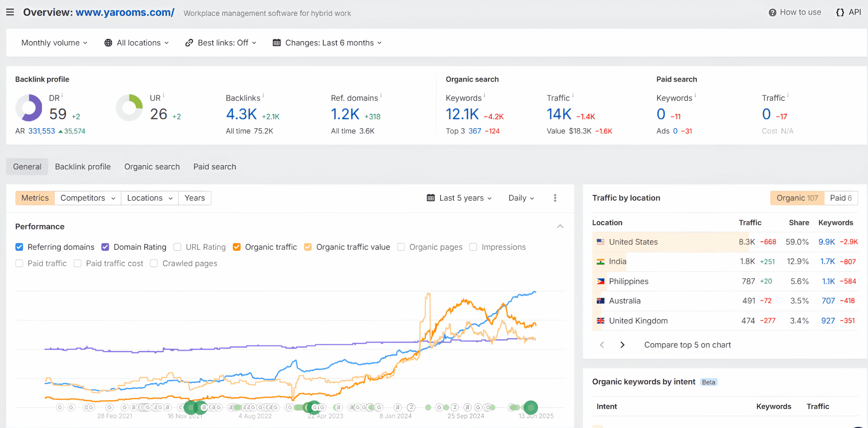The width and height of the screenshot is (868, 428).
Task: Select the General tab
Action: (x=27, y=166)
